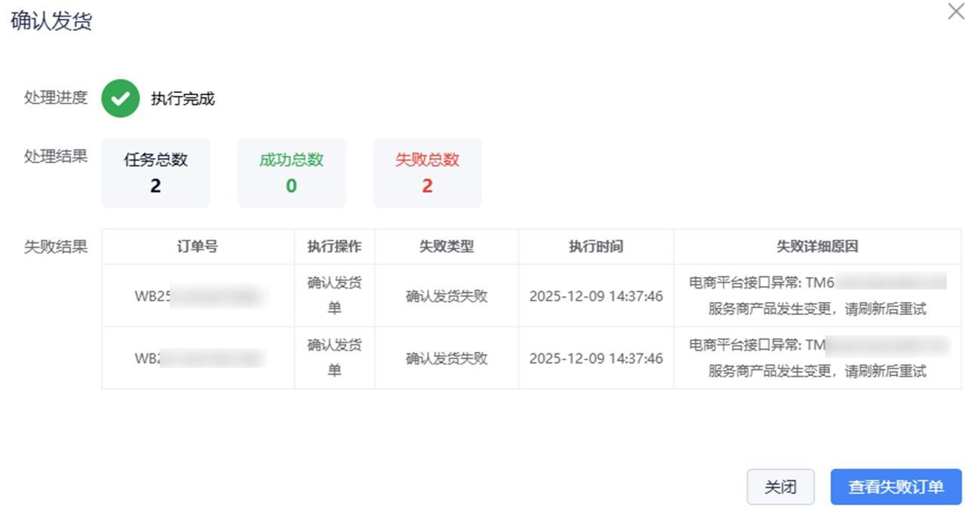Close the 确认发货 dialog with the X icon
Screen dimensions: 980x512
coord(956,11)
